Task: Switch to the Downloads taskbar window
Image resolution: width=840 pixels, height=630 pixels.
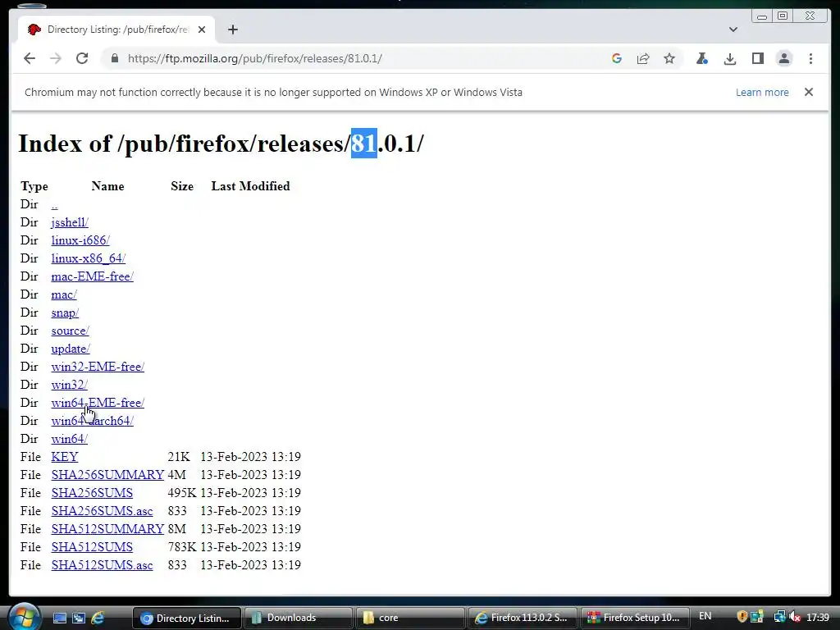Action: click(x=298, y=619)
